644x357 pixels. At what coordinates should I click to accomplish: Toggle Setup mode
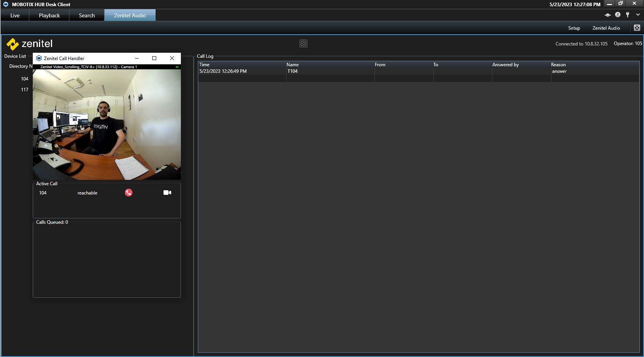pyautogui.click(x=574, y=28)
